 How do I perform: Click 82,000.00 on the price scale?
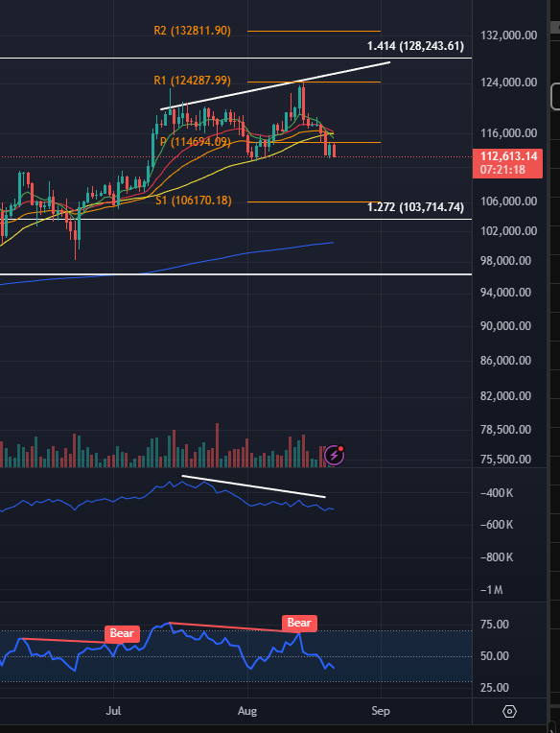pyautogui.click(x=505, y=396)
